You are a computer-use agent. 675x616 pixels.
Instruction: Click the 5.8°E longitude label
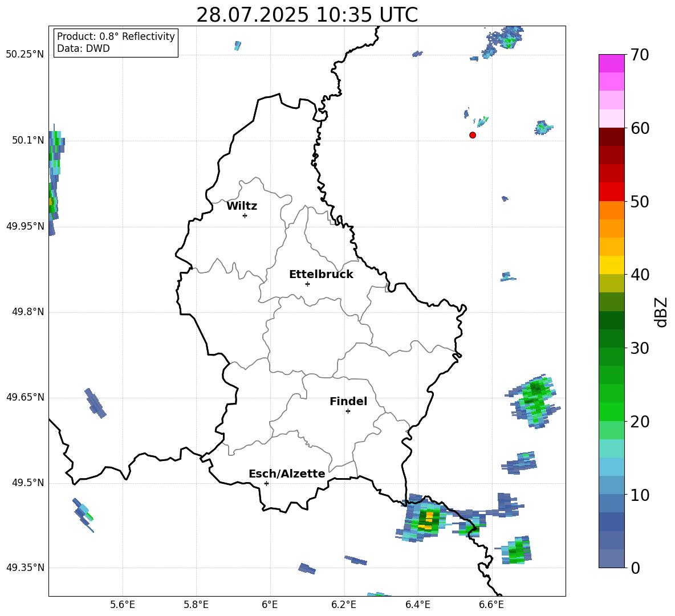(196, 605)
